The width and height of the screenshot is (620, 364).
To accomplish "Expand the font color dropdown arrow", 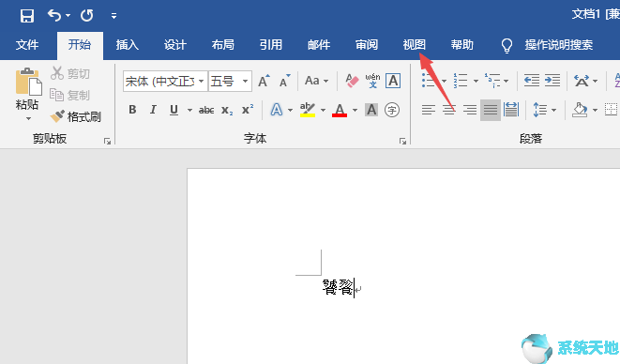I will coord(355,110).
